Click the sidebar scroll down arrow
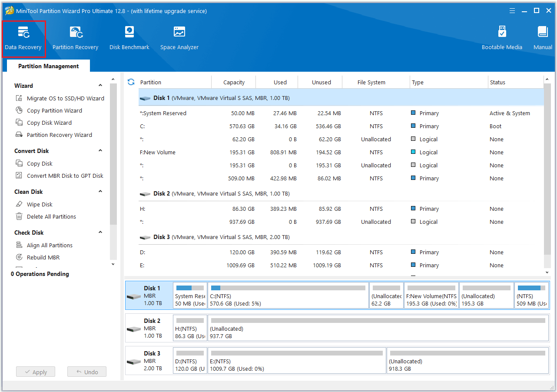 pos(113,264)
